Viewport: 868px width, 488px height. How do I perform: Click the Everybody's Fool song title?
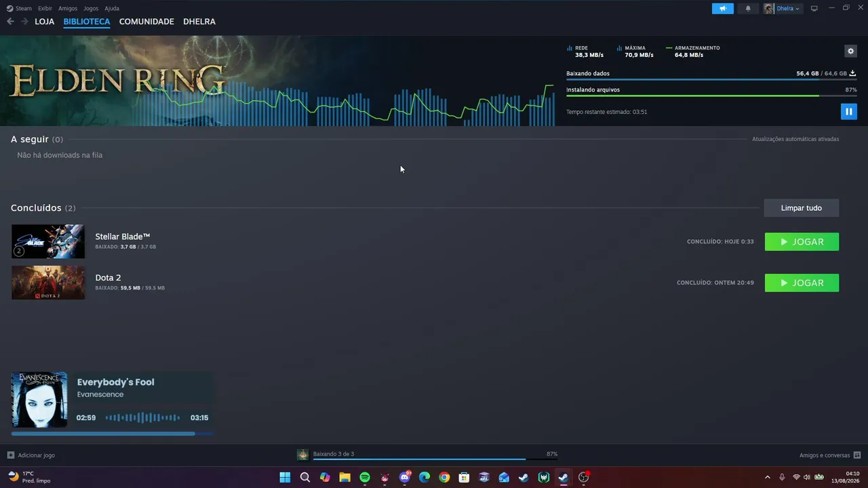click(x=116, y=382)
